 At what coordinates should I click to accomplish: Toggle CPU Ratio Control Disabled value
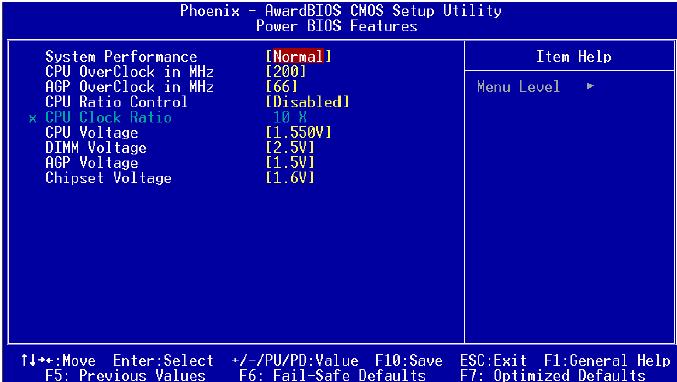pyautogui.click(x=307, y=102)
